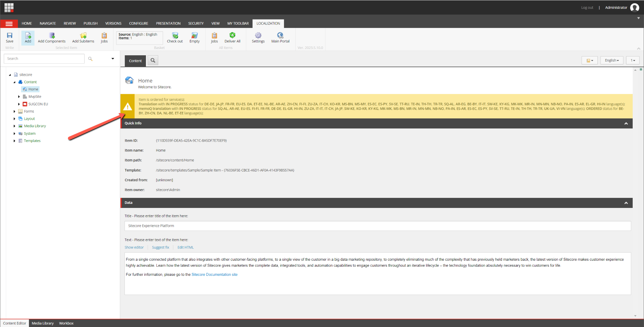Click the Add Subitems icon
Screen dimensions: 644x327
(x=83, y=35)
